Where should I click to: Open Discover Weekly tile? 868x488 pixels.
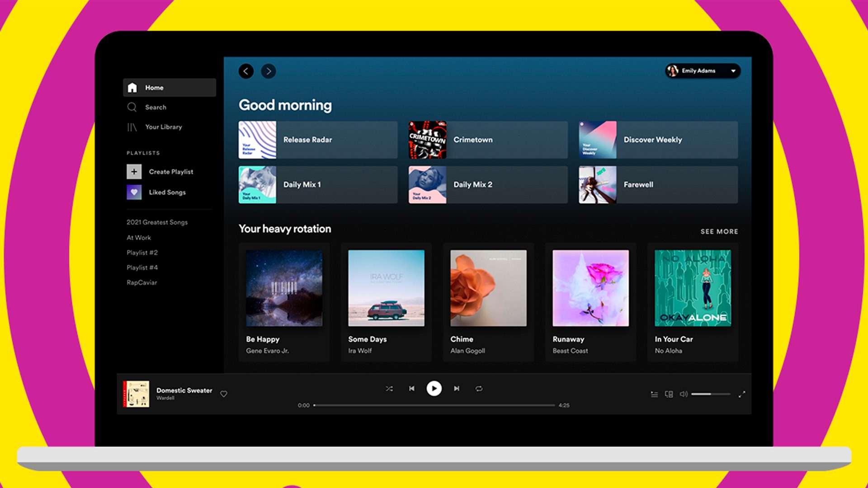pyautogui.click(x=658, y=140)
